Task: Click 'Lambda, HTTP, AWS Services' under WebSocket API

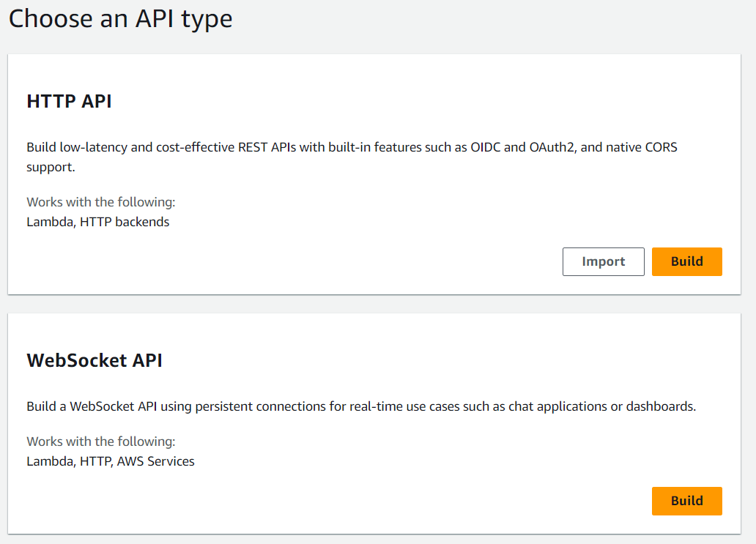Action: point(110,461)
